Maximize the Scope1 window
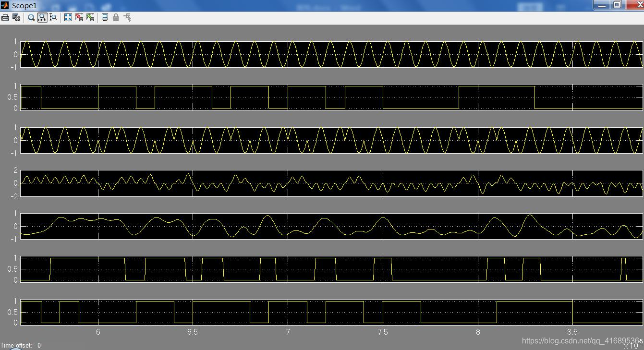This screenshot has width=644, height=350. [x=617, y=5]
